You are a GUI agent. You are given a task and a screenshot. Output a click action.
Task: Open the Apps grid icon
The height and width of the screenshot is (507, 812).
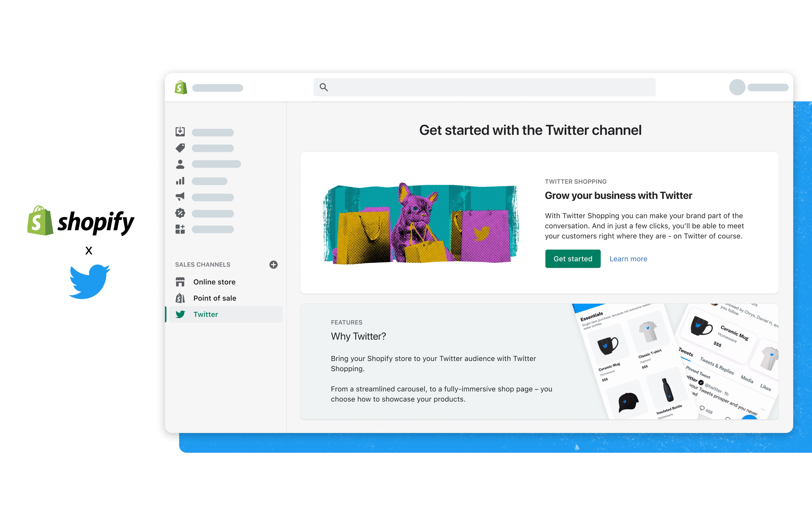pos(180,229)
